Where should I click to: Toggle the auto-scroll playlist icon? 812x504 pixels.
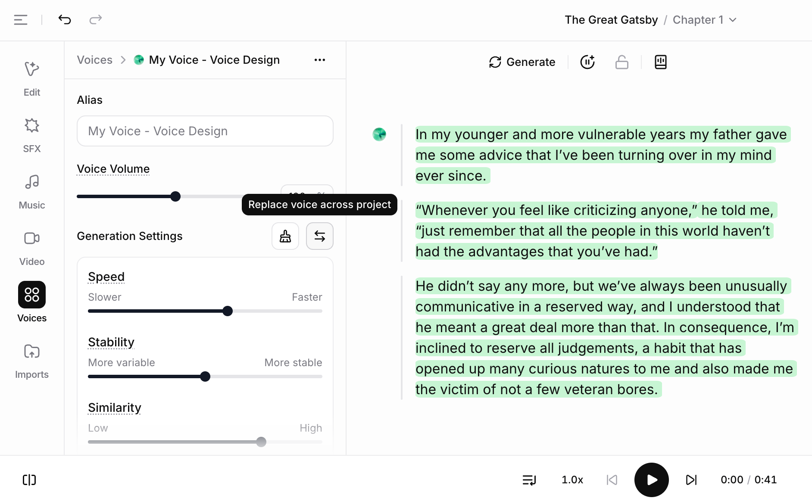(x=529, y=480)
